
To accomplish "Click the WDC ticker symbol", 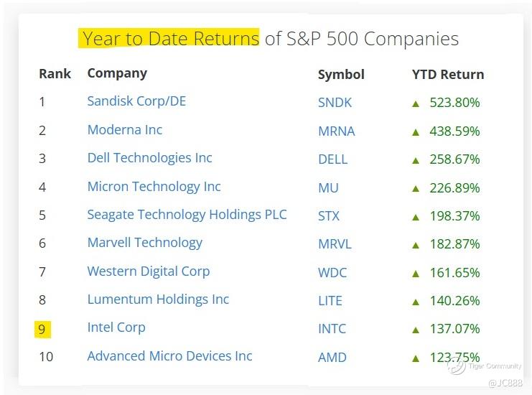I will (x=332, y=272).
